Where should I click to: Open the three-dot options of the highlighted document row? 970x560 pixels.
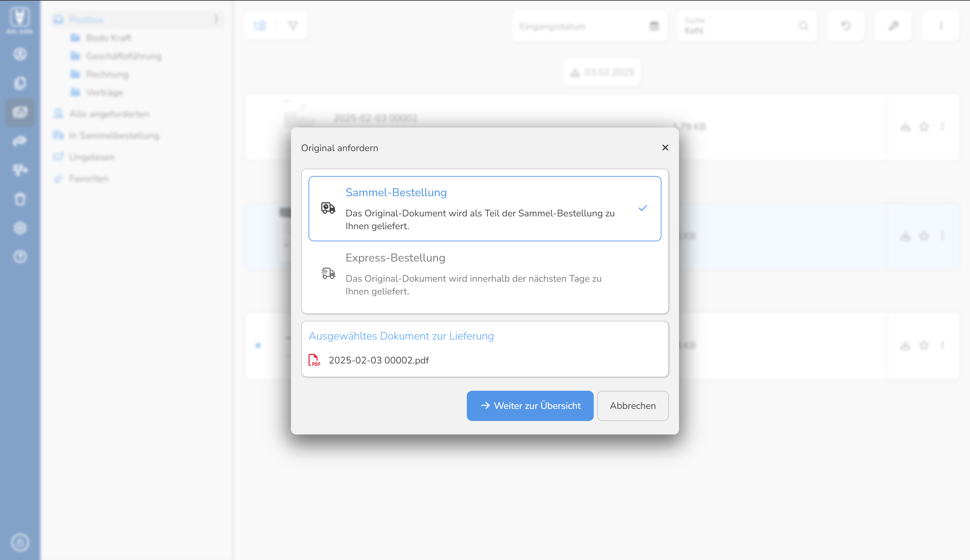point(943,236)
